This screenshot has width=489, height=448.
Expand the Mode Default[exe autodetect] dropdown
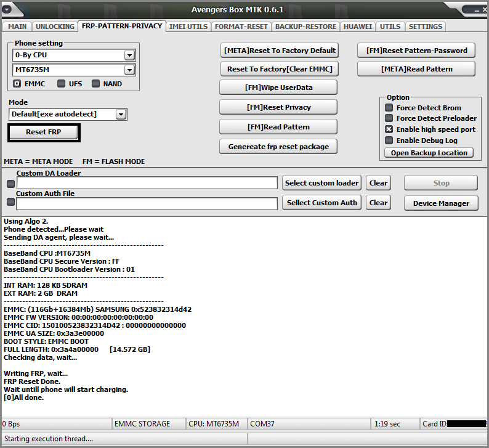[121, 114]
